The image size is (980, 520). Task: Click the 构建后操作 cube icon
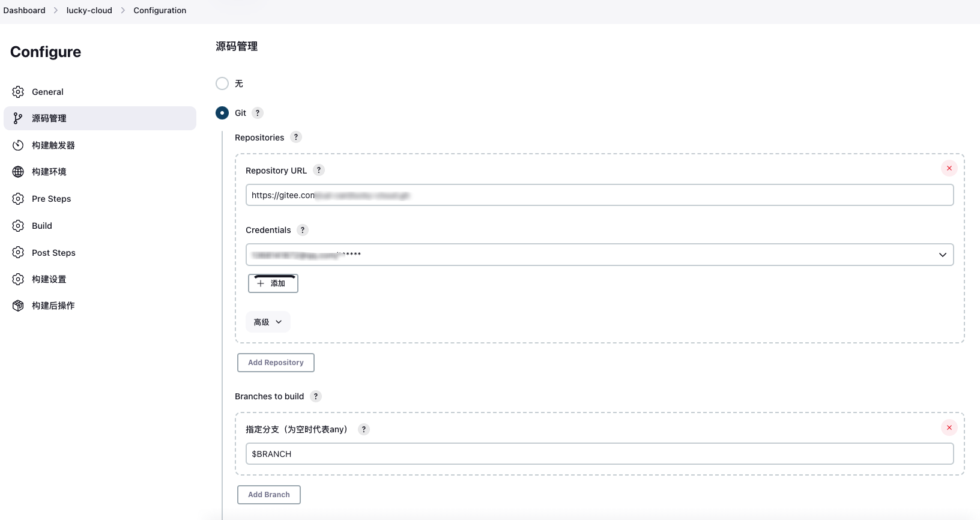(18, 306)
